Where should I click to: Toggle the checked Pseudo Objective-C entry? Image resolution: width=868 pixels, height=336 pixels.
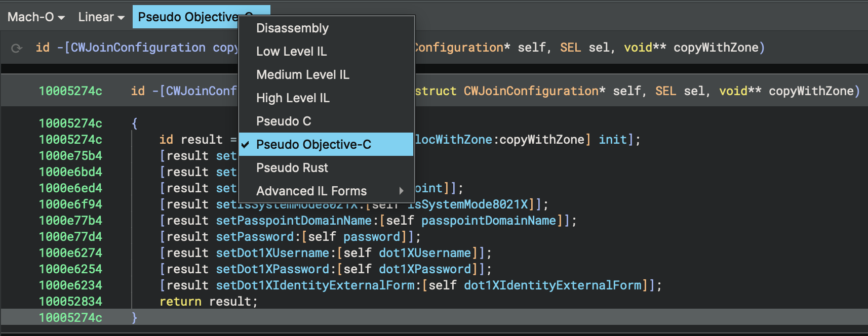coord(313,145)
